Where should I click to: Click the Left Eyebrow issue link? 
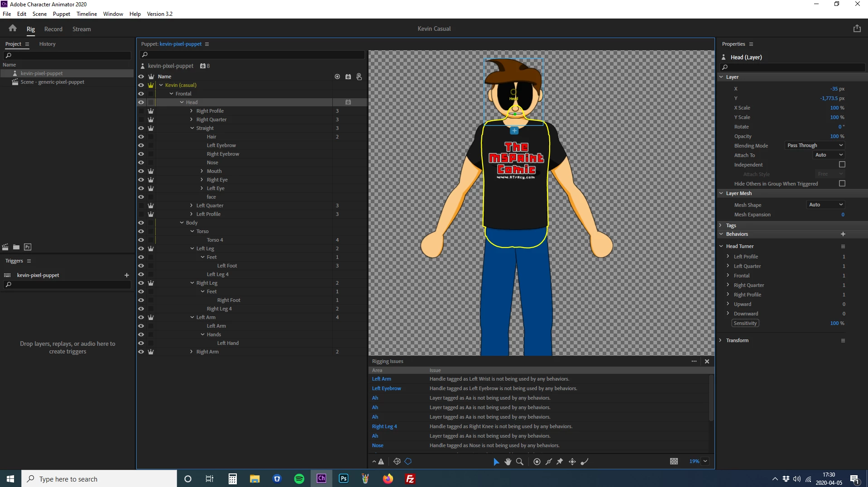click(x=386, y=389)
